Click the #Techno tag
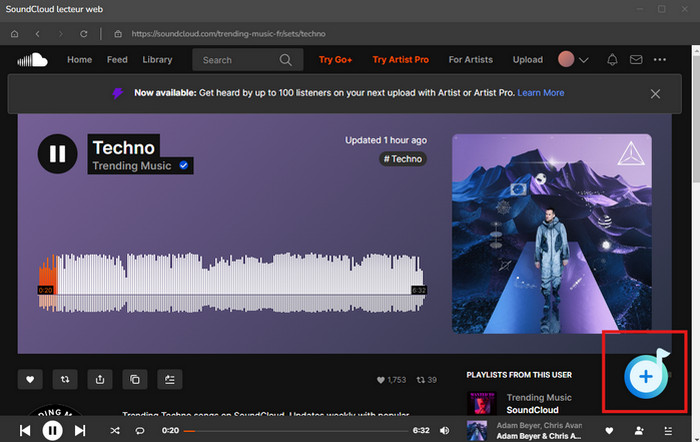The height and width of the screenshot is (442, 700). [403, 159]
